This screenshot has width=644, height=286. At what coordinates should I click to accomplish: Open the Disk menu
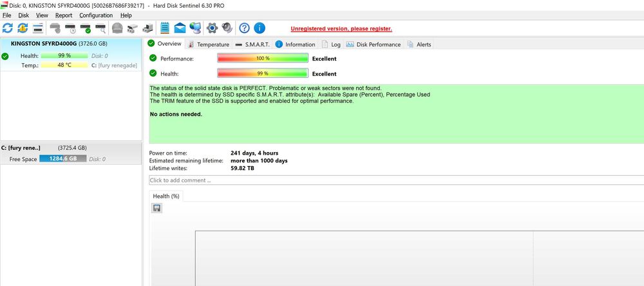23,15
